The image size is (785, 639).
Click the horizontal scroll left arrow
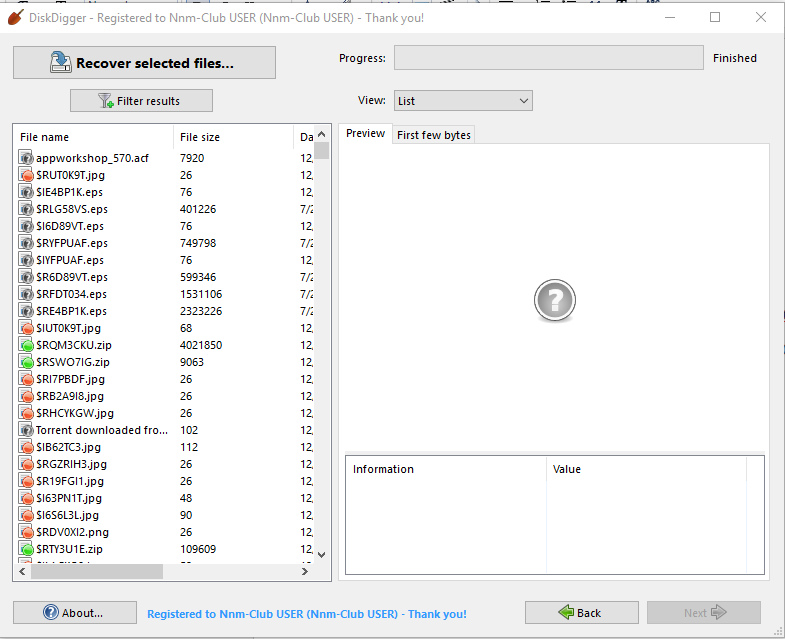click(x=22, y=571)
